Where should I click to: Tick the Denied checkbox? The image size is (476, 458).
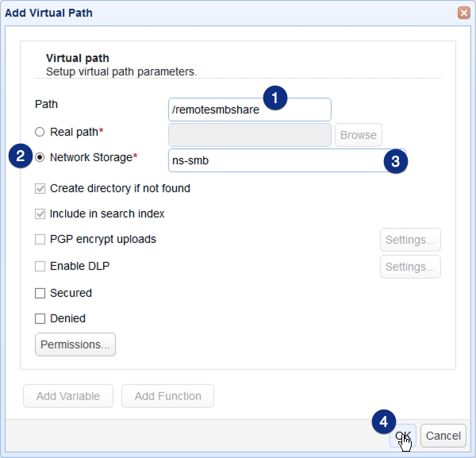(40, 319)
